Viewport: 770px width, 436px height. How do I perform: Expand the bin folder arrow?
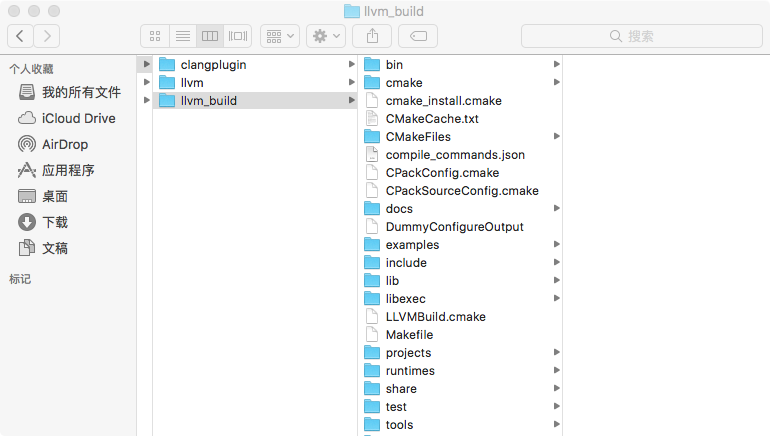pos(556,64)
